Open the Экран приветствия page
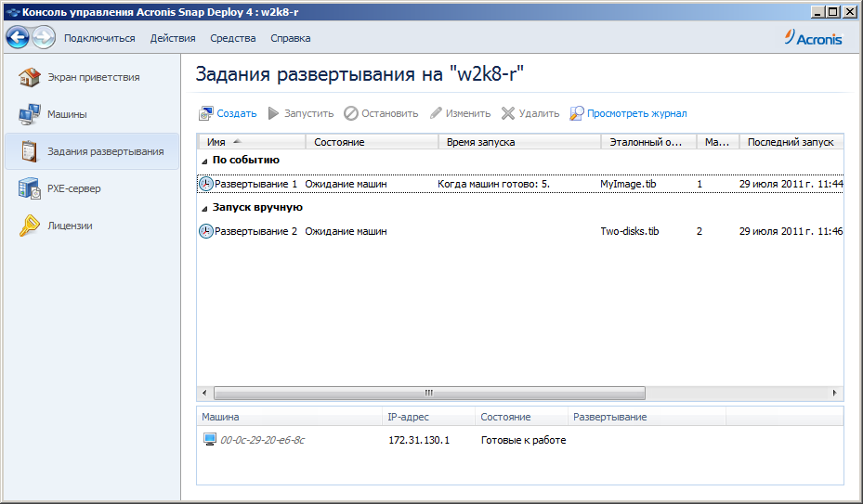Viewport: 863px width, 504px height. (x=94, y=77)
